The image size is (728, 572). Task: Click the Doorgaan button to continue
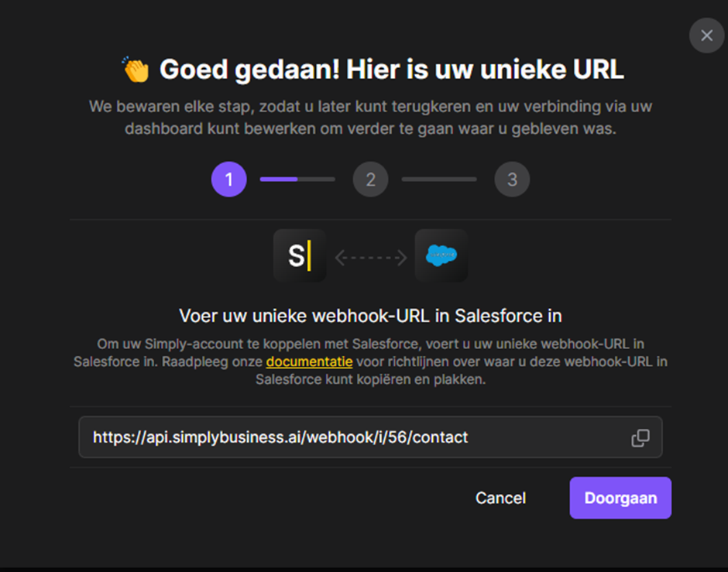coord(620,498)
